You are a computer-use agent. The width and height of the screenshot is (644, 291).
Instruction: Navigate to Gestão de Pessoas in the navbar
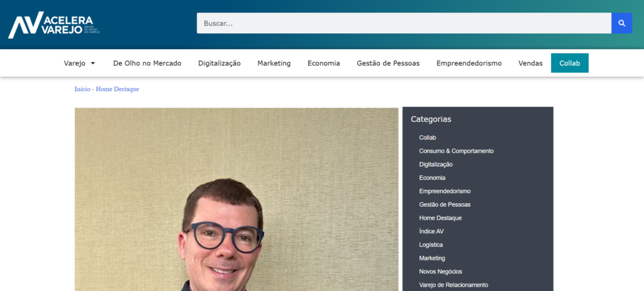(388, 63)
